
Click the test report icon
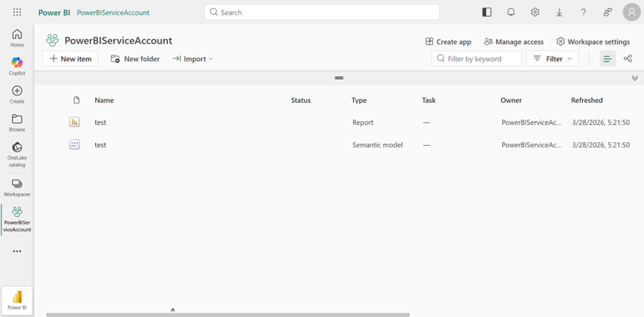pos(75,122)
